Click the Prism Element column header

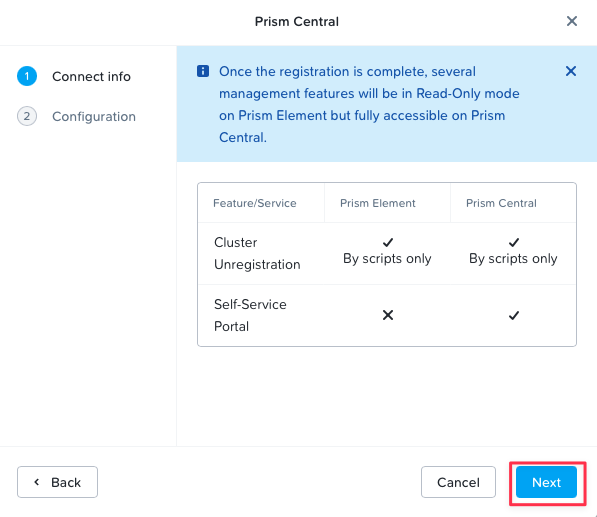(377, 203)
